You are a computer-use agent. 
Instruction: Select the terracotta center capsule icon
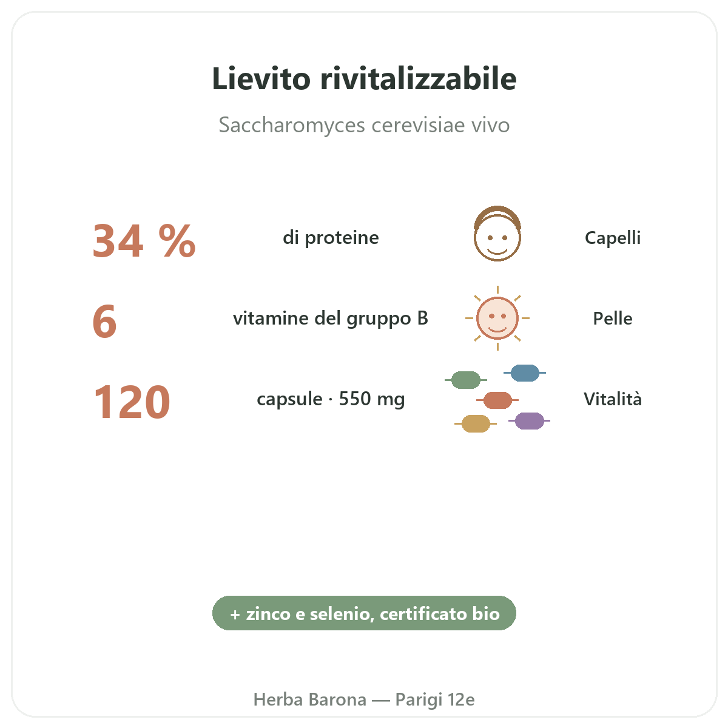coord(497,400)
